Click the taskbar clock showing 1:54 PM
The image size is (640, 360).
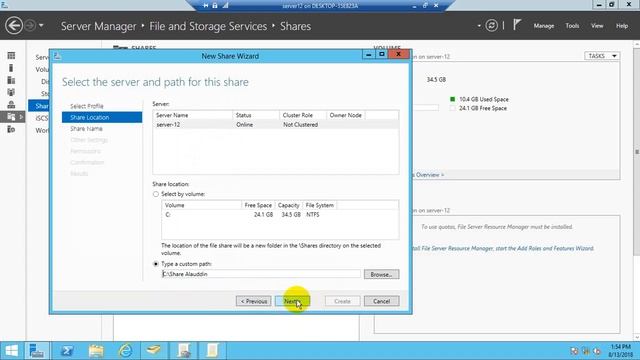620,351
